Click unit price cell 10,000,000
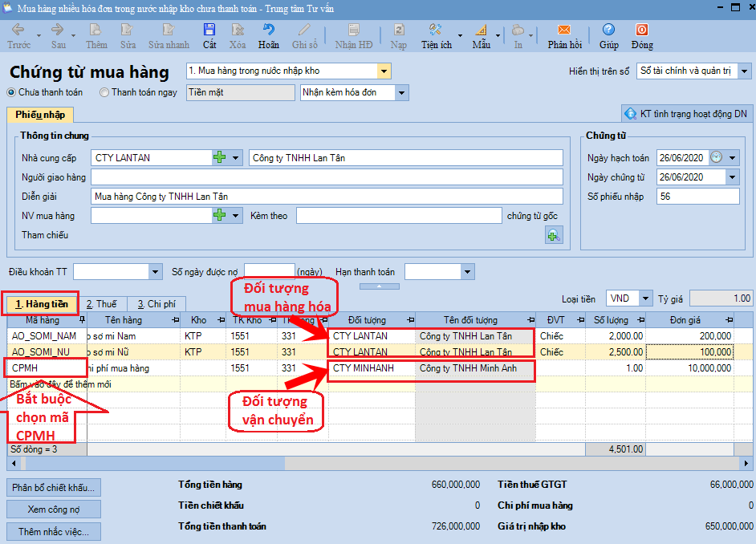756x544 pixels. [x=689, y=368]
